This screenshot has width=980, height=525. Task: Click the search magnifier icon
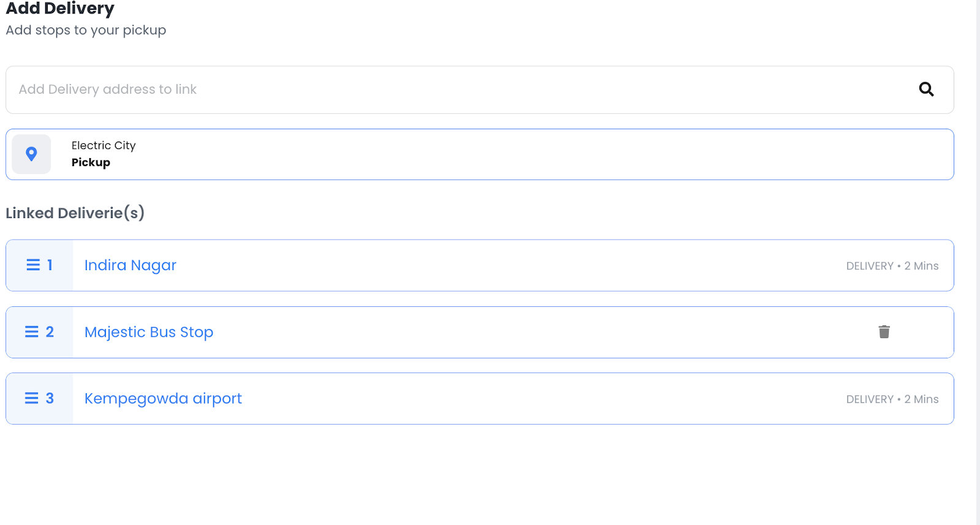[926, 89]
